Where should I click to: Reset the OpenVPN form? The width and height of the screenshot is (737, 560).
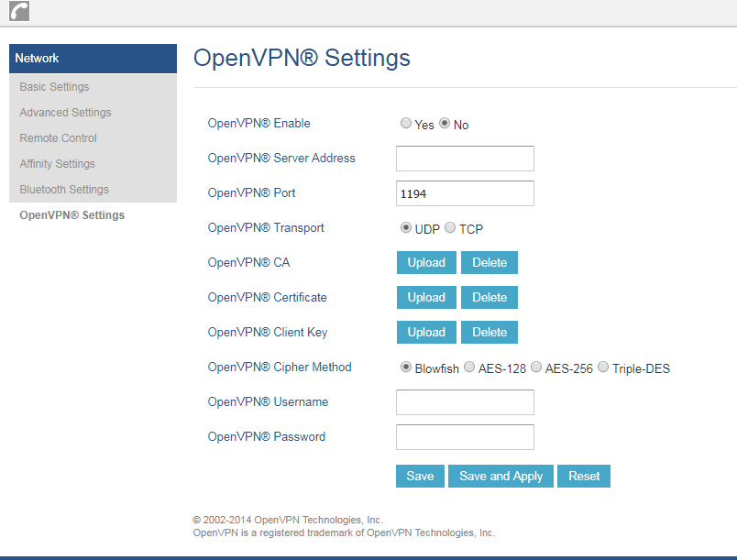click(584, 476)
